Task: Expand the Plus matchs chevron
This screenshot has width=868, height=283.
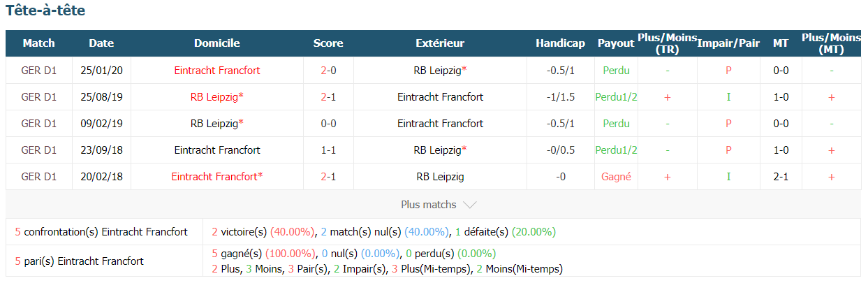Action: tap(470, 205)
